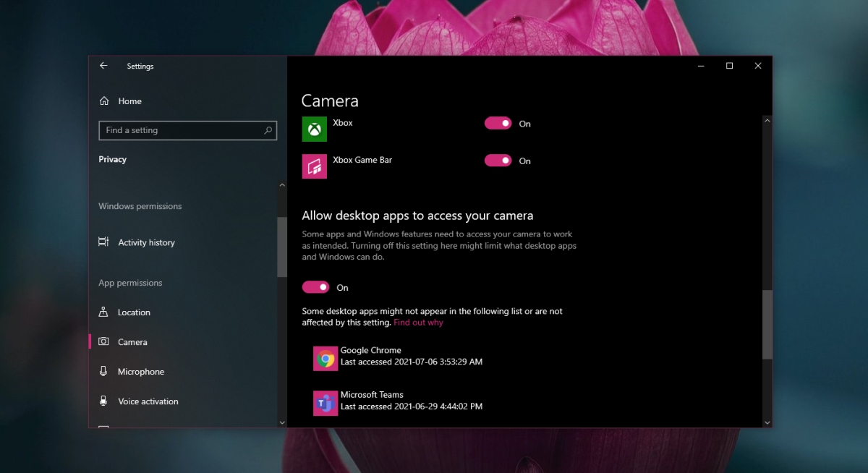868x473 pixels.
Task: Select the Camera permissions page
Action: (x=132, y=342)
